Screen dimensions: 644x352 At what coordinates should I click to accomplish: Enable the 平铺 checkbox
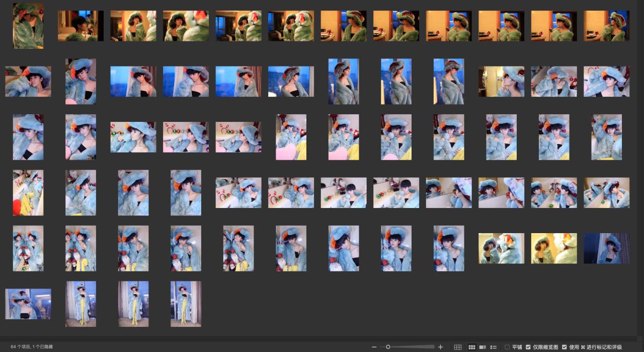click(x=507, y=347)
